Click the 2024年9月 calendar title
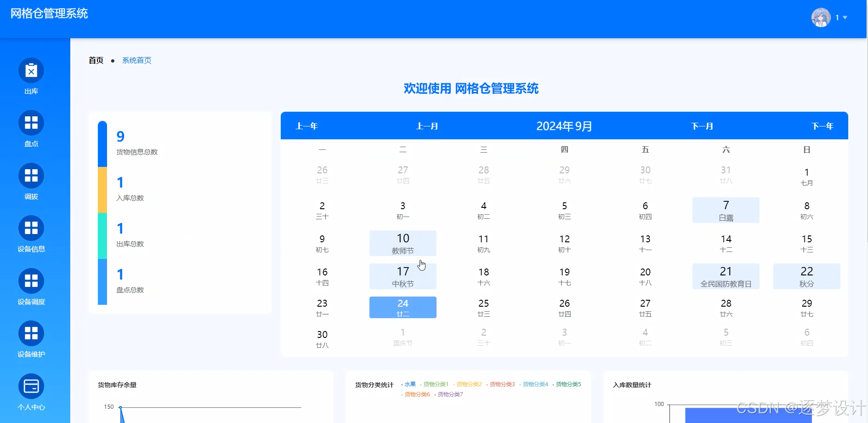The height and width of the screenshot is (423, 868). coord(564,126)
